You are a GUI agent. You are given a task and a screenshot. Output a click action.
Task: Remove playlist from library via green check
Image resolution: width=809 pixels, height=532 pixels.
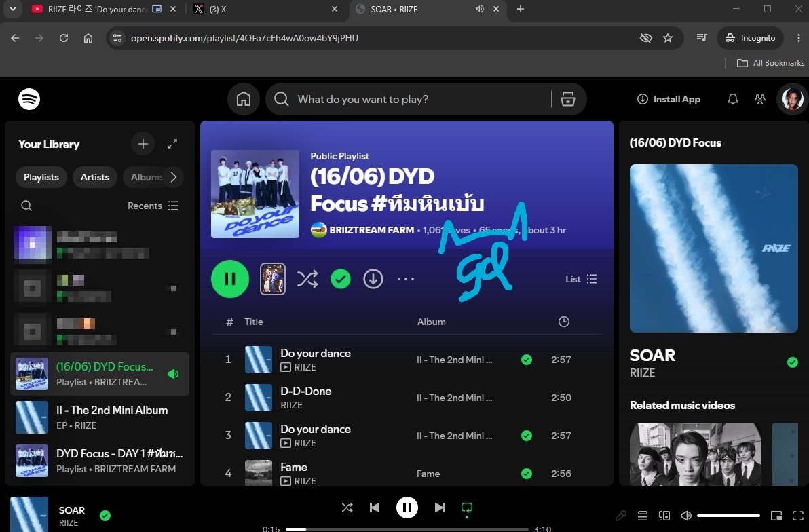[341, 279]
